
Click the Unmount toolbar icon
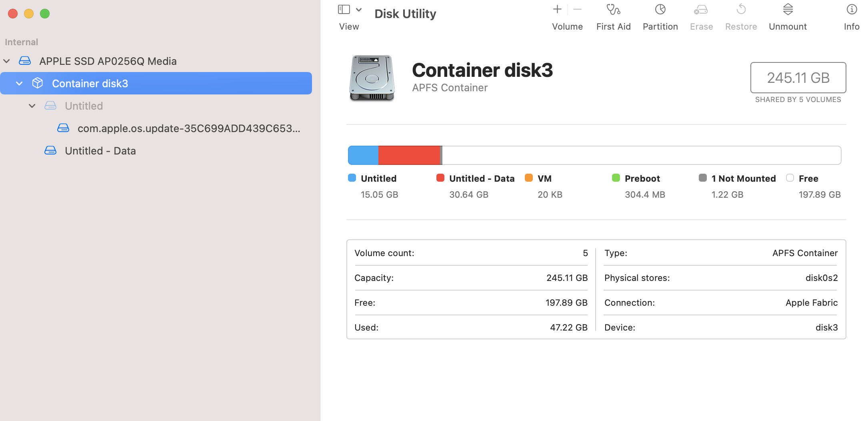point(788,10)
